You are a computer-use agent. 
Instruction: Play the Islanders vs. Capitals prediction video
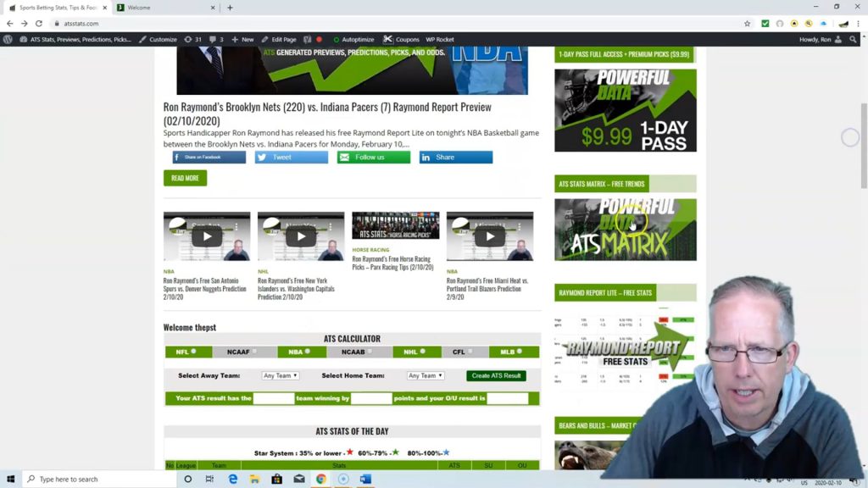[x=301, y=237]
